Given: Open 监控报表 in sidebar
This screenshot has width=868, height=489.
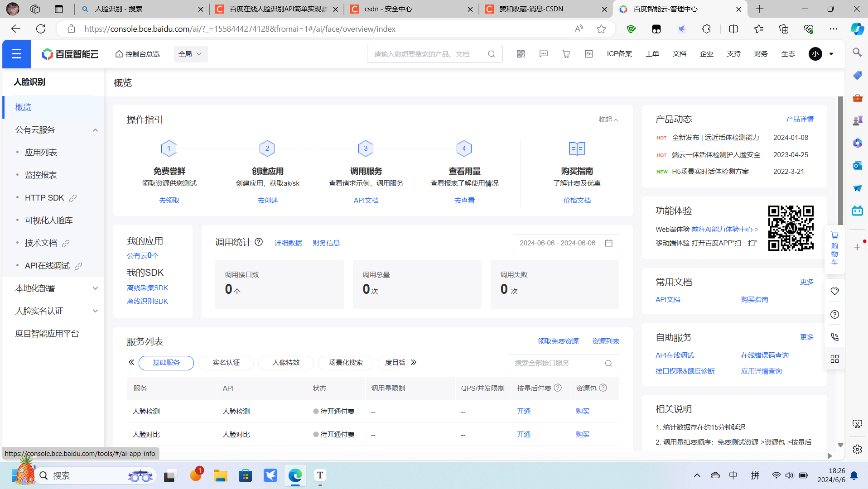Looking at the screenshot, I should tap(41, 175).
